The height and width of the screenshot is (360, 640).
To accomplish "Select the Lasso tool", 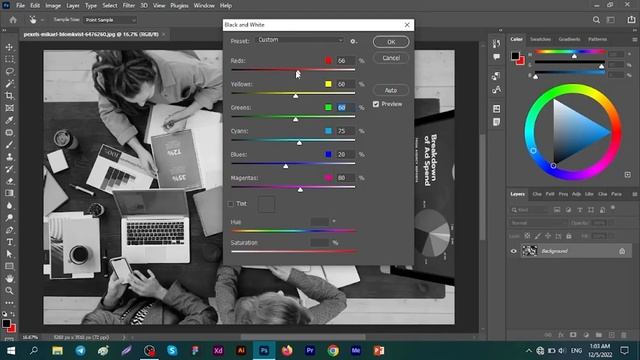I will (x=9, y=71).
